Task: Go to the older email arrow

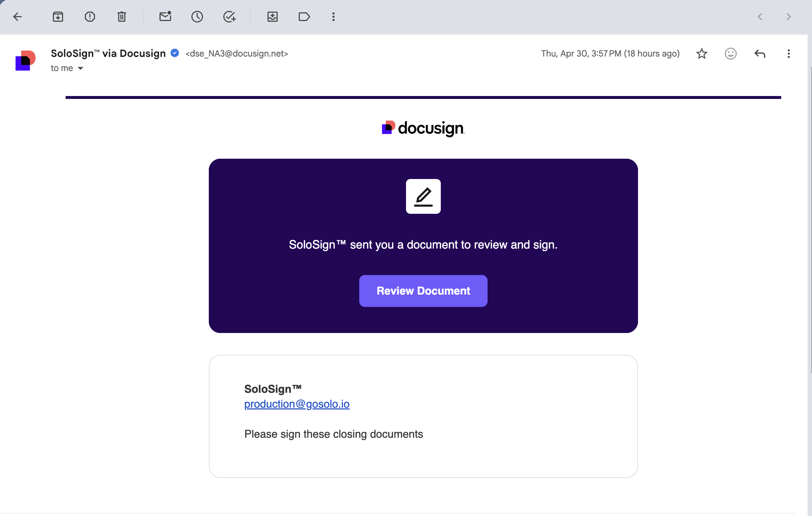Action: click(x=788, y=17)
